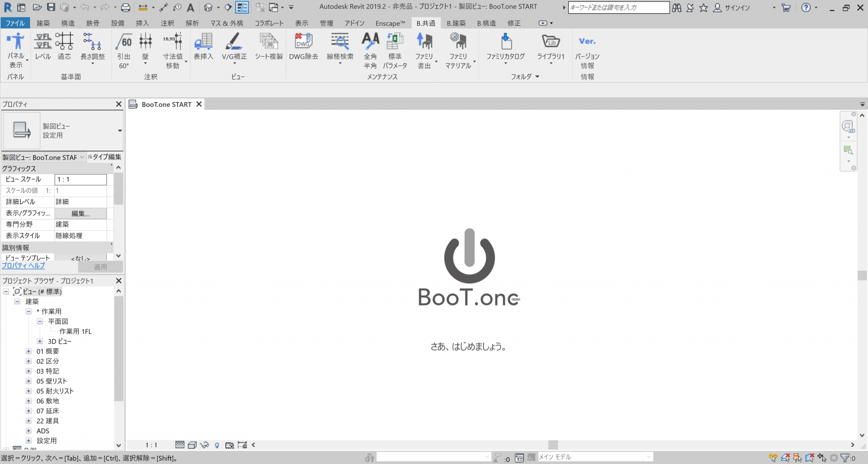
Task: Open the ファミリカタログ icon
Action: (x=506, y=48)
